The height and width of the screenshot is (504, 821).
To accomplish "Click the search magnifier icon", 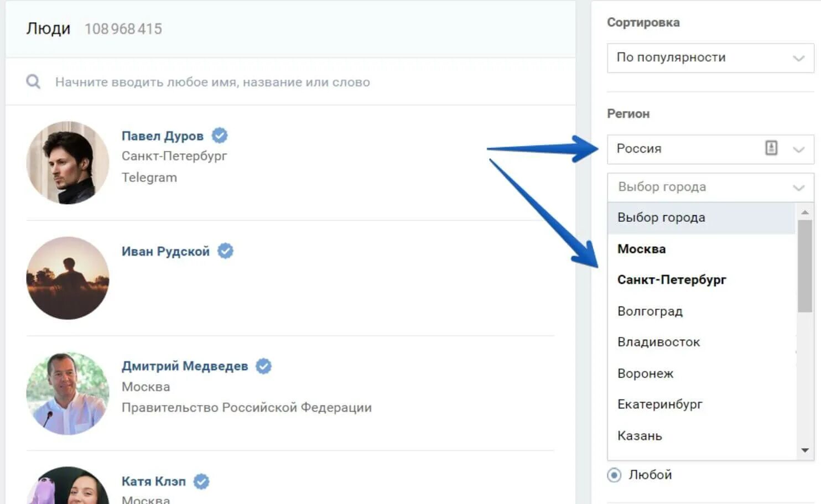I will click(x=33, y=82).
